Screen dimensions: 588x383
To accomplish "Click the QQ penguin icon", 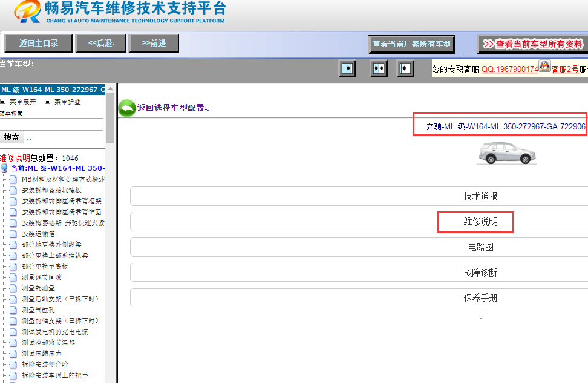I will [x=544, y=67].
